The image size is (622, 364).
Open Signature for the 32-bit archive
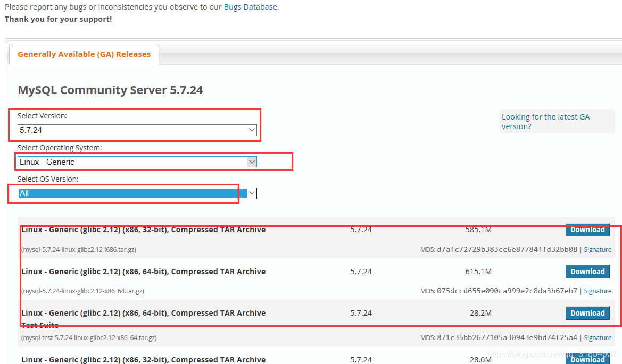coord(597,249)
